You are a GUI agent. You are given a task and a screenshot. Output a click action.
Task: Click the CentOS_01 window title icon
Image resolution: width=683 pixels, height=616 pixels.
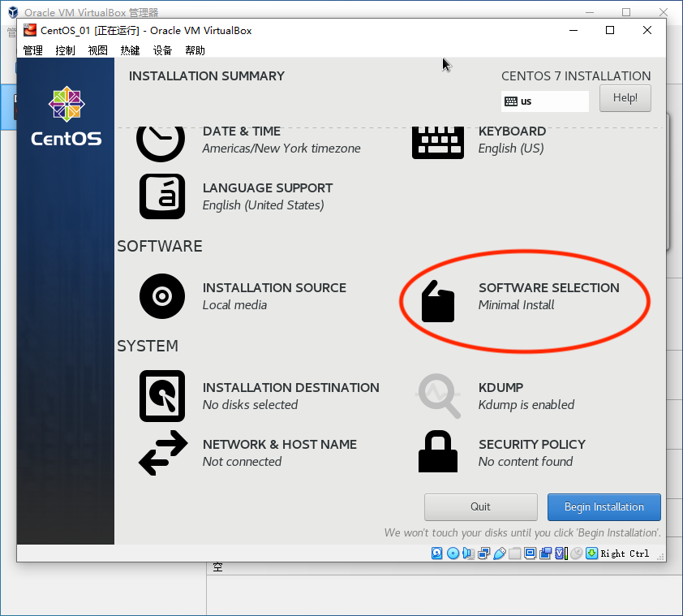tap(30, 30)
